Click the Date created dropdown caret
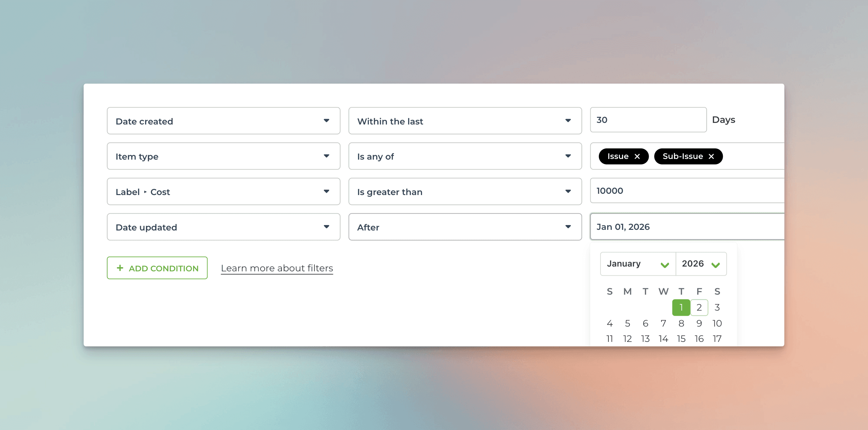The height and width of the screenshot is (430, 868). [x=327, y=121]
